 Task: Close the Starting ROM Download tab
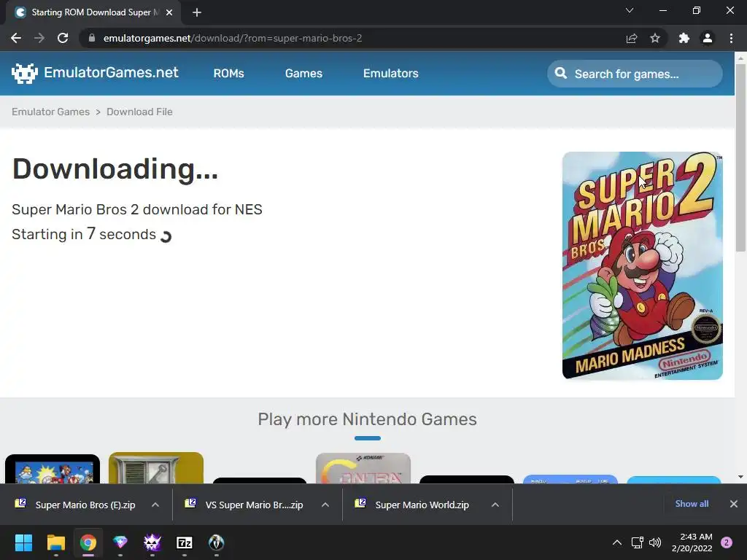pyautogui.click(x=169, y=12)
